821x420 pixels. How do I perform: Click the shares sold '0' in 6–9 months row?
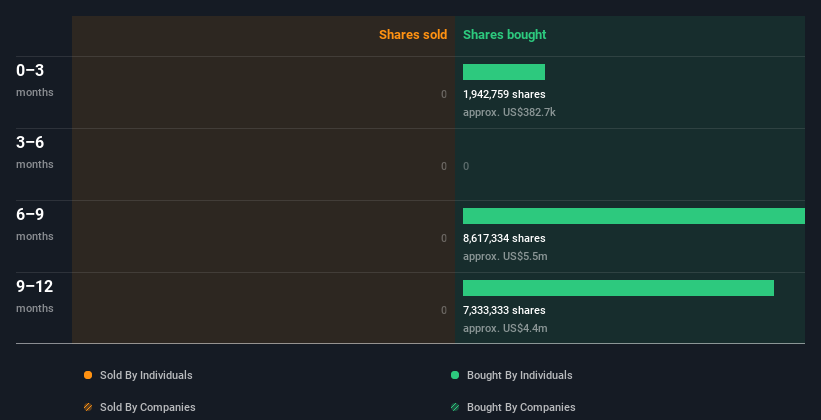point(444,238)
